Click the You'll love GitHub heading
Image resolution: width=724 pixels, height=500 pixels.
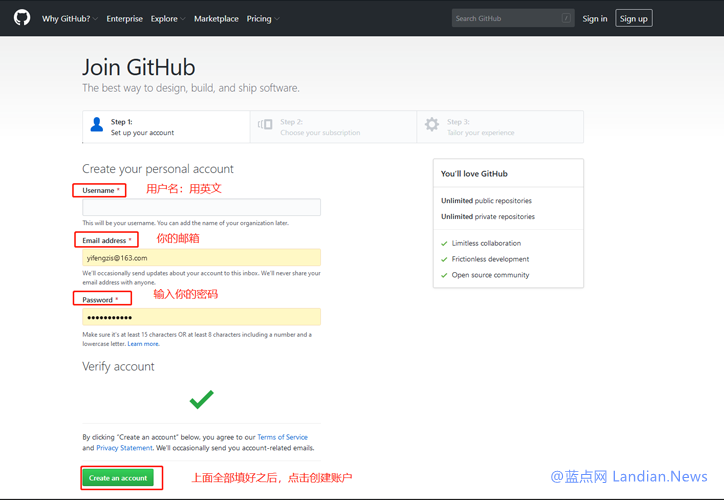tap(474, 174)
